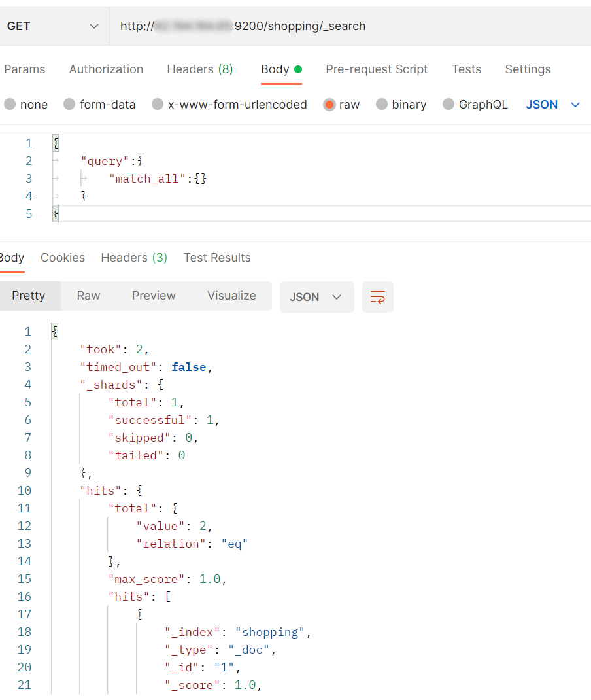This screenshot has width=591, height=700.
Task: Switch to the Params tab
Action: pos(25,69)
